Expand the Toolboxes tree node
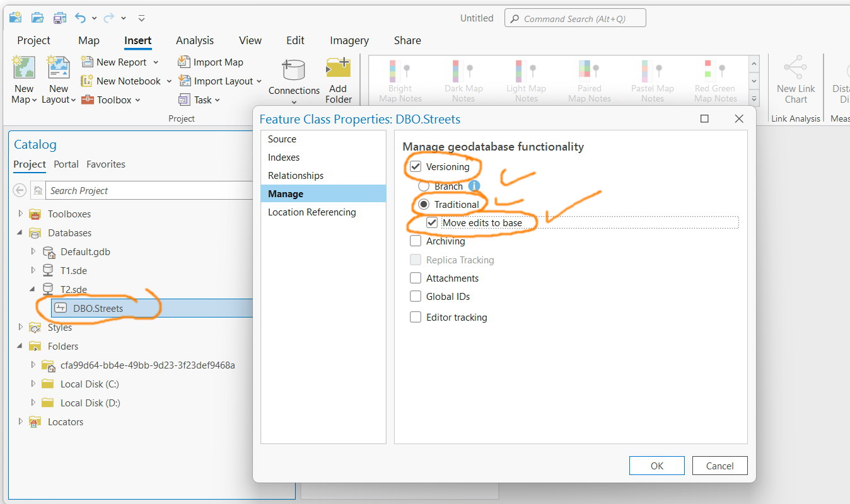The width and height of the screenshot is (850, 504). tap(20, 214)
